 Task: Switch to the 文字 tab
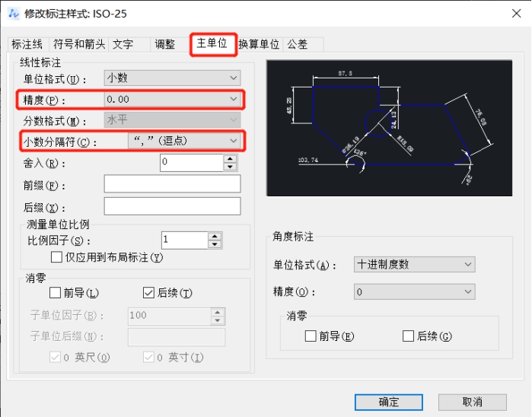123,45
